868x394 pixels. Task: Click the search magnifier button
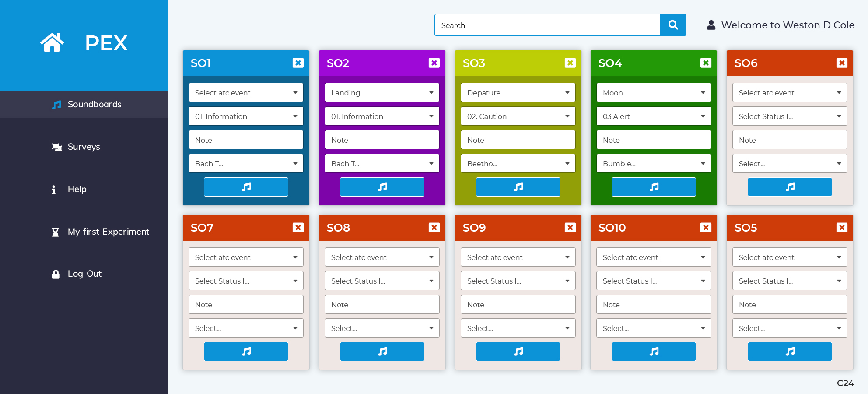point(672,25)
